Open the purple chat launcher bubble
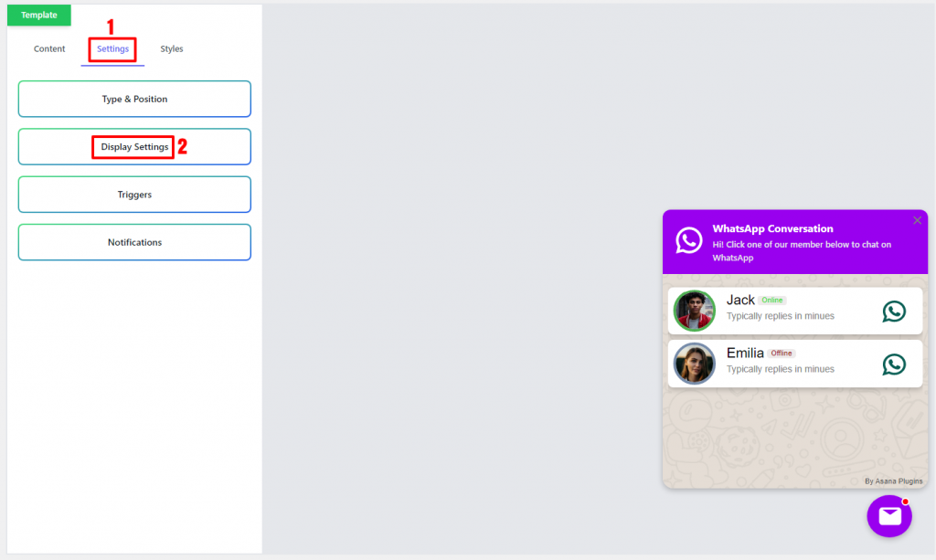Viewport: 936px width, 560px height. (x=888, y=516)
